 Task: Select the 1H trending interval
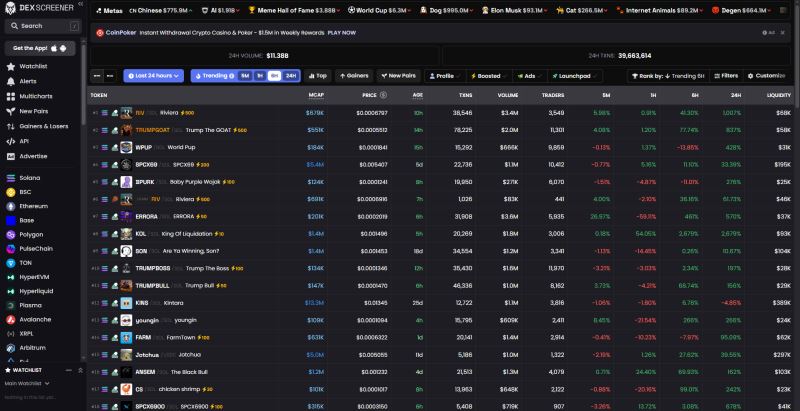[x=260, y=76]
